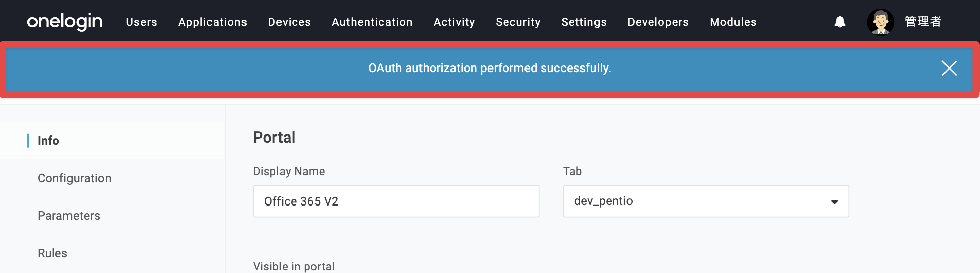Viewport: 980px width, 273px height.
Task: Open the Developers menu
Action: pos(658,22)
